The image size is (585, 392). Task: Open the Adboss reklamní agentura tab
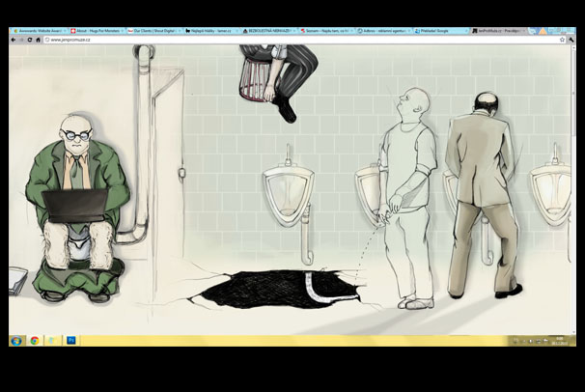(x=382, y=31)
